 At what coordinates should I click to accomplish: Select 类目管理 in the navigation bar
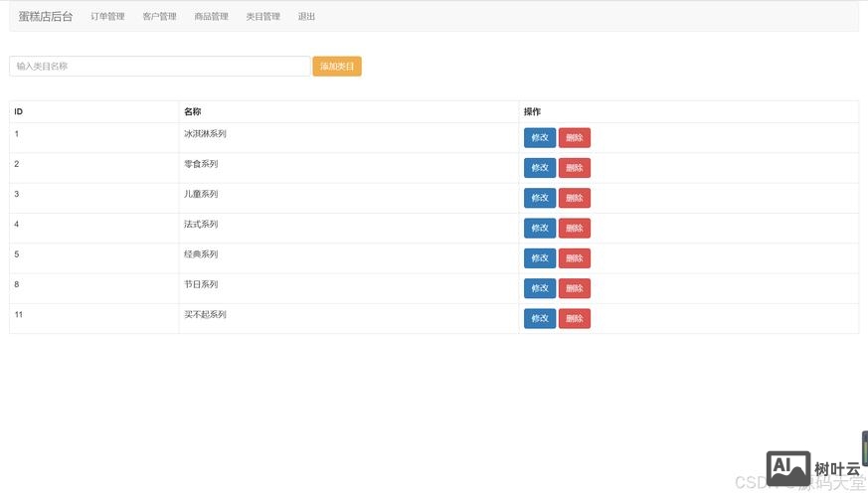[x=262, y=17]
